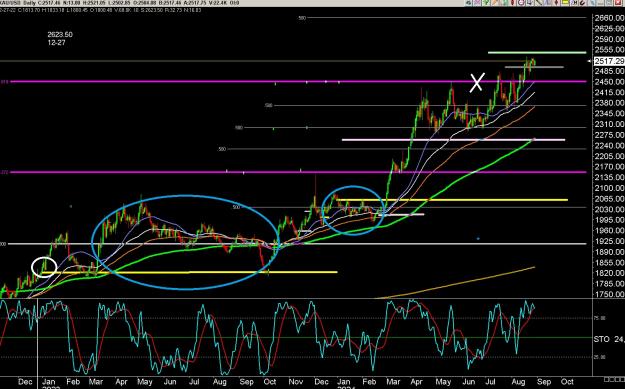
Task: Click the black diagonal line tool icon
Action: pyautogui.click(x=538, y=2)
